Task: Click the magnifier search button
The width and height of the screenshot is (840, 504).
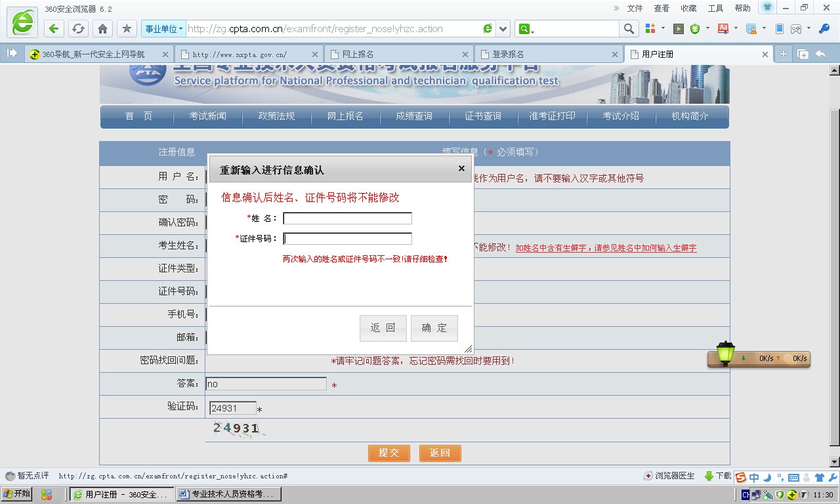Action: tap(629, 29)
